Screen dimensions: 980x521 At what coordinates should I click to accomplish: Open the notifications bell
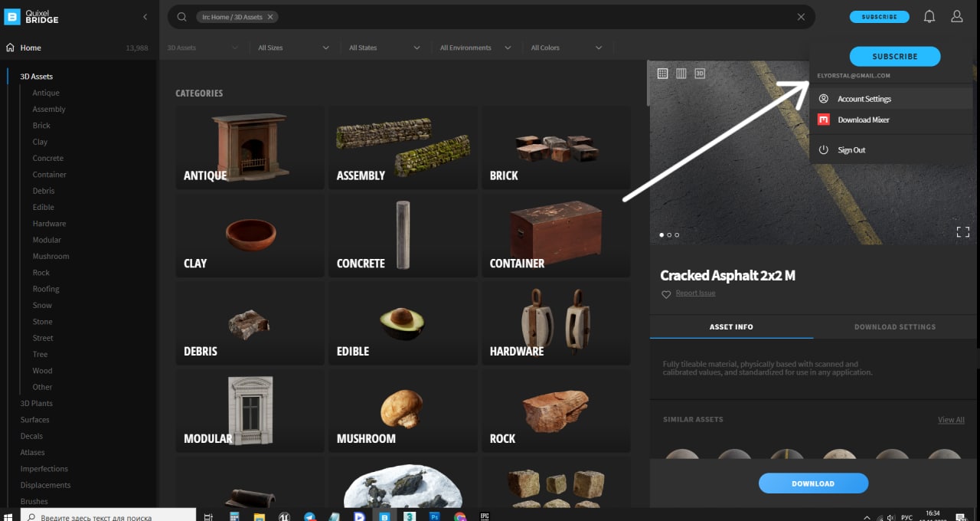click(x=929, y=16)
